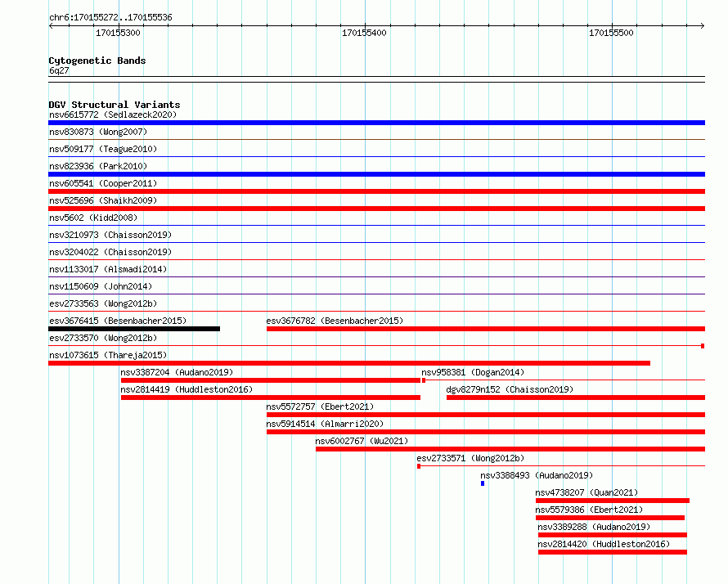Select esv2733570 (Wong2012b) variant label
The image size is (728, 584).
[x=103, y=338]
